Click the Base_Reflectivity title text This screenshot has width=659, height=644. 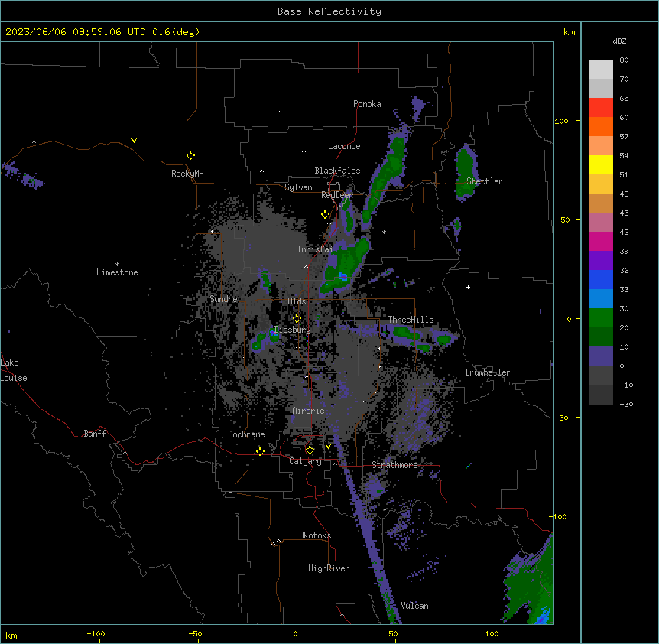329,11
